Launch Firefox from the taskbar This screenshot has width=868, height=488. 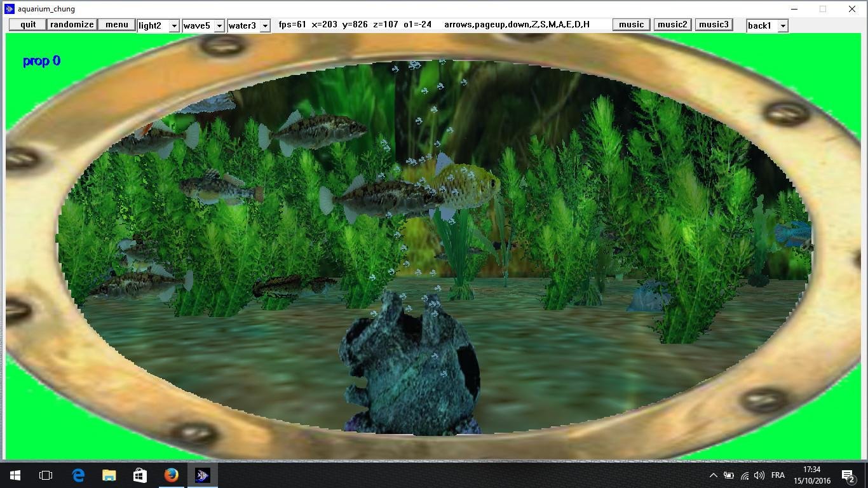[172, 475]
